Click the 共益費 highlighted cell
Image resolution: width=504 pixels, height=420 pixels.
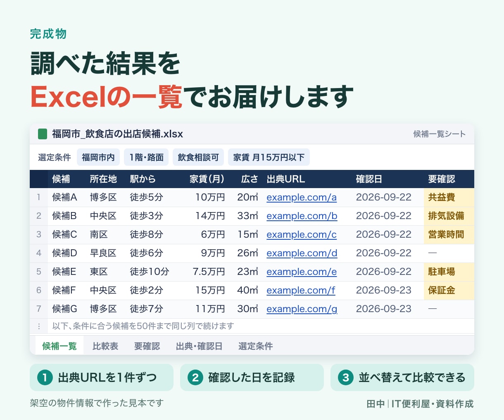coord(449,197)
